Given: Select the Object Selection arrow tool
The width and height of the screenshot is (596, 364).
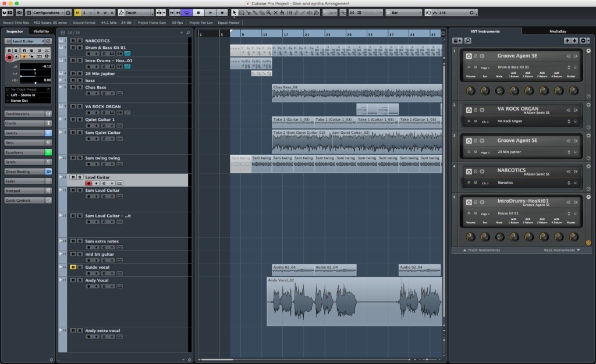Looking at the screenshot, I should 235,13.
